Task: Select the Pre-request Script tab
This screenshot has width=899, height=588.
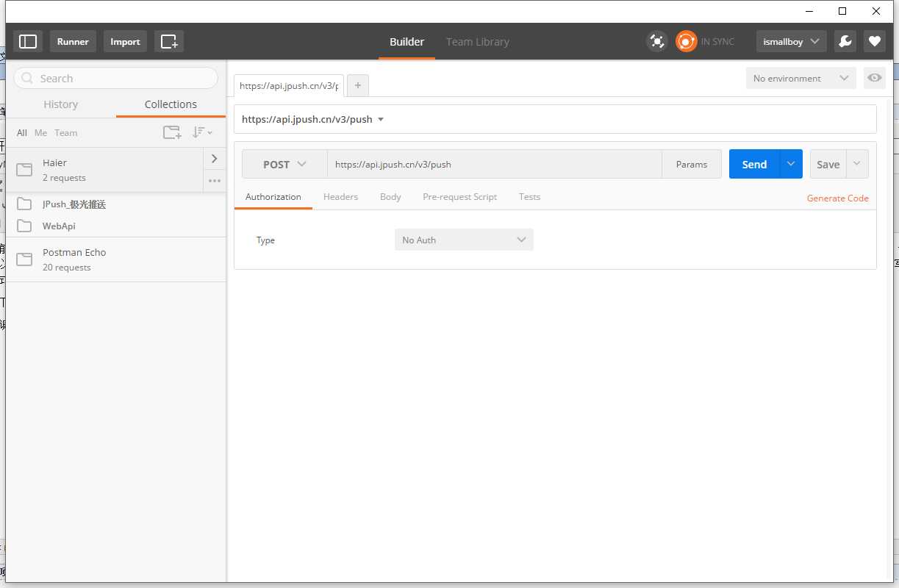Action: (x=459, y=197)
